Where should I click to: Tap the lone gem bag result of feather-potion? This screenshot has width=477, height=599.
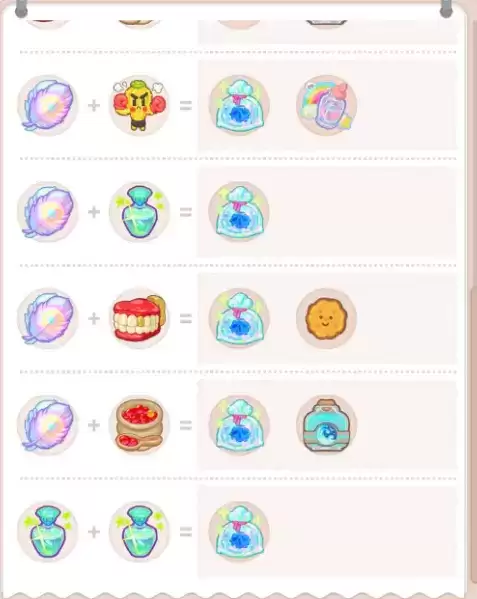(x=239, y=212)
